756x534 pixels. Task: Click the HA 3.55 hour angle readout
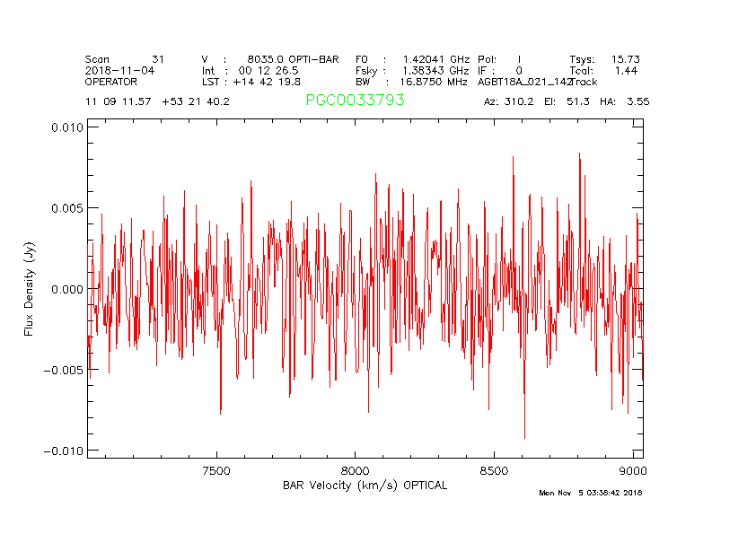click(625, 101)
